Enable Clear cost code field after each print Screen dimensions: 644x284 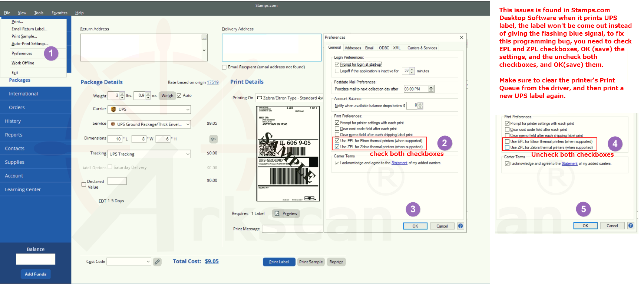pos(337,129)
